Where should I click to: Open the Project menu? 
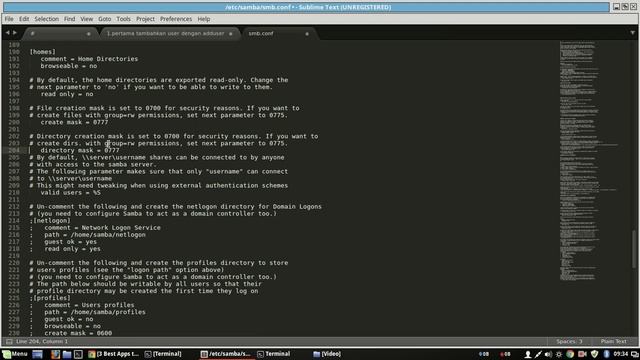(x=145, y=19)
